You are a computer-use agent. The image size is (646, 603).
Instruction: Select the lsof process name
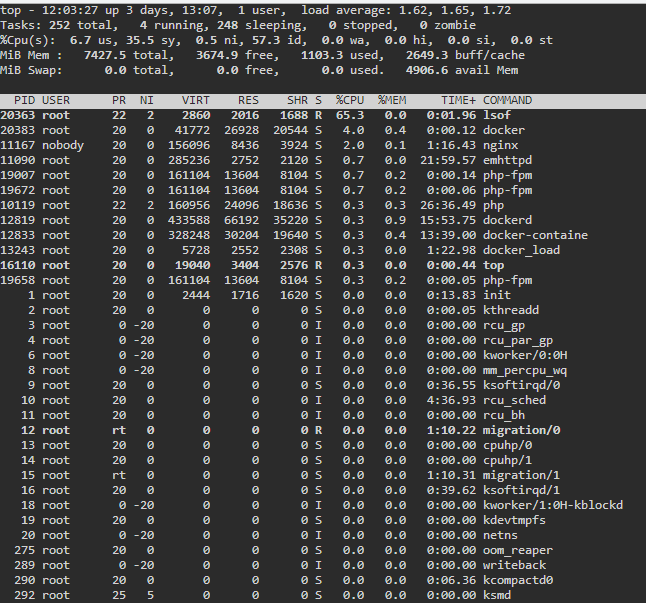[496, 115]
